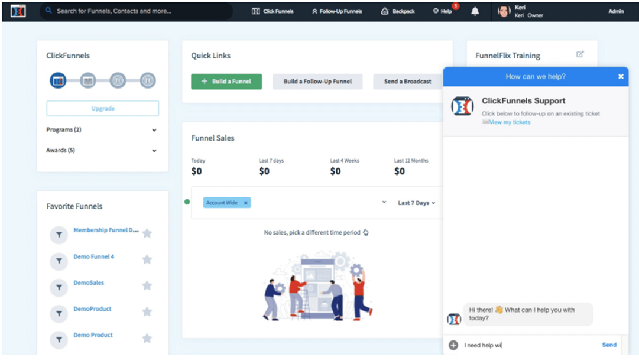Click Keri's profile avatar
The height and width of the screenshot is (364, 639).
[504, 11]
